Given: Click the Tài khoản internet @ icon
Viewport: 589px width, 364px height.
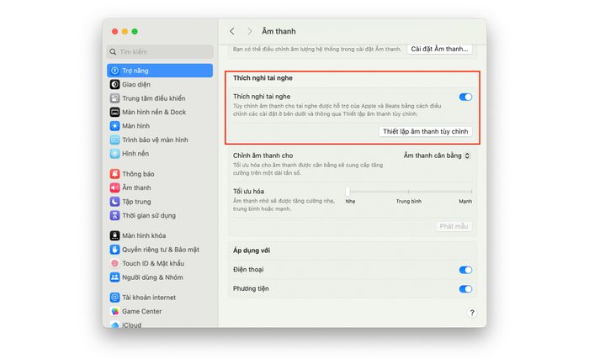Looking at the screenshot, I should coord(115,298).
